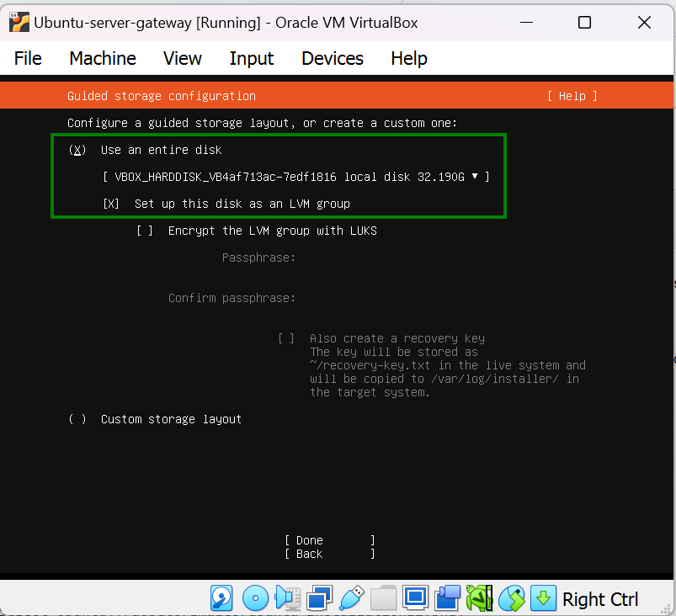Click the display settings status icon
Image resolution: width=676 pixels, height=616 pixels.
pyautogui.click(x=415, y=597)
